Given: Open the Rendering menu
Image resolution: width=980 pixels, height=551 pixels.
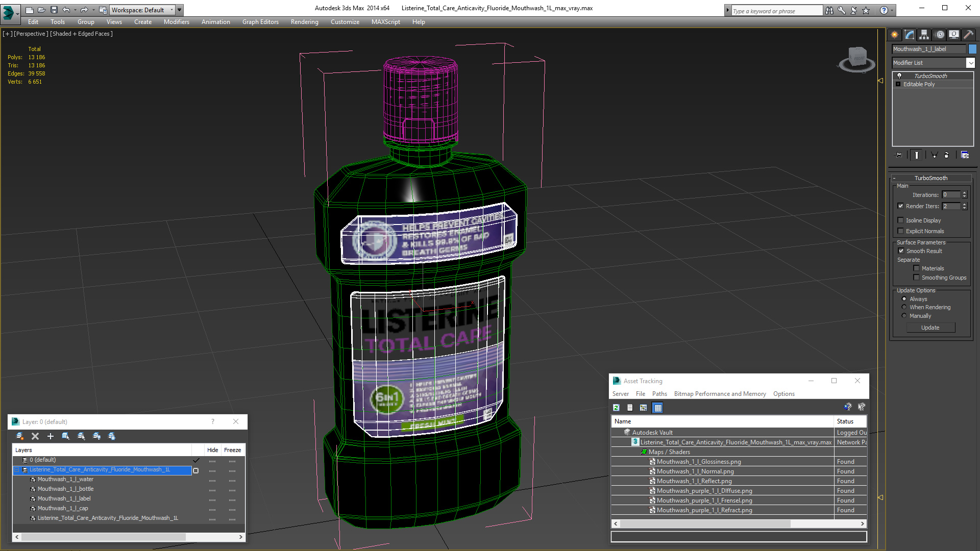Looking at the screenshot, I should pos(304,22).
